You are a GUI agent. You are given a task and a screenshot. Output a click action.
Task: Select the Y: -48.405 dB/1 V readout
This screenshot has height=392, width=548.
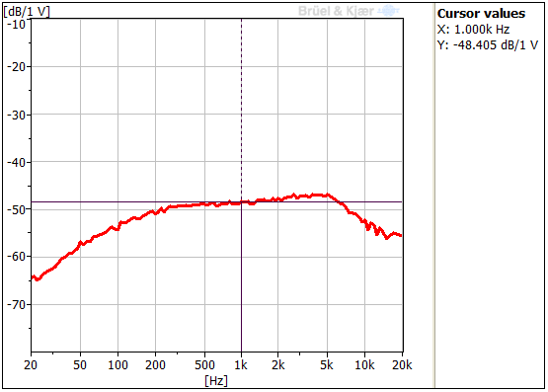[488, 45]
